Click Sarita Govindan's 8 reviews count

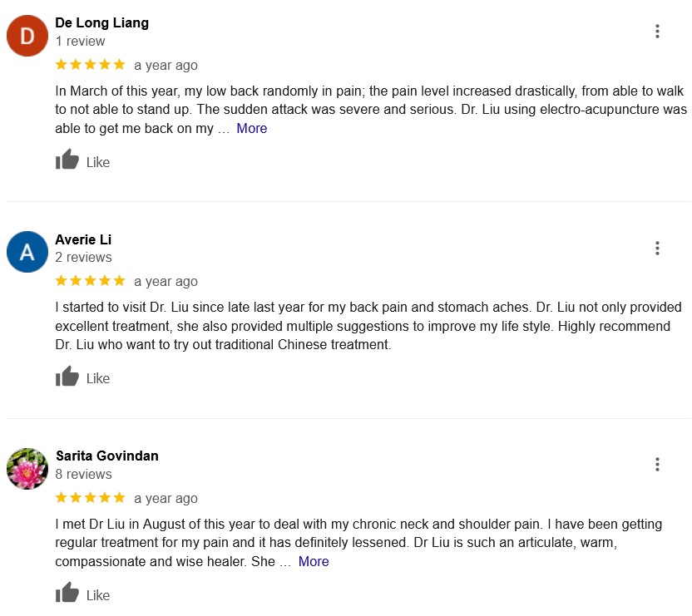click(x=83, y=474)
